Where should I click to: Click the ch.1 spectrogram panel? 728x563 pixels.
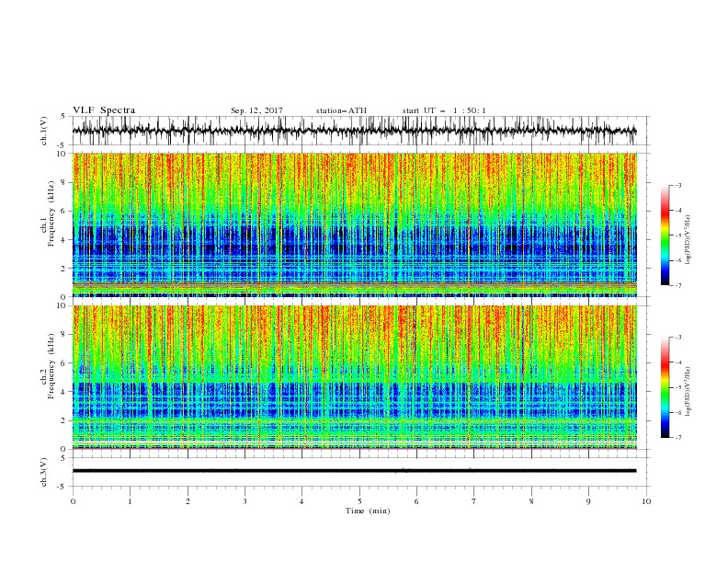click(354, 224)
